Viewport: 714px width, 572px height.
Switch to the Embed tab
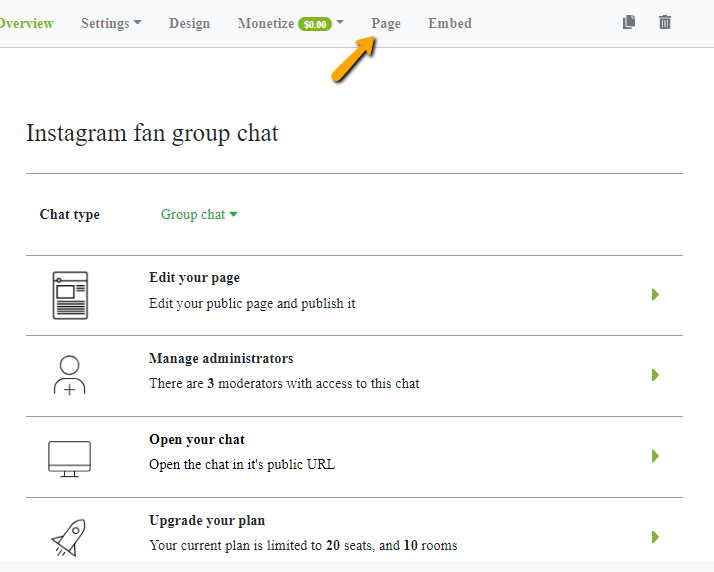(x=449, y=23)
